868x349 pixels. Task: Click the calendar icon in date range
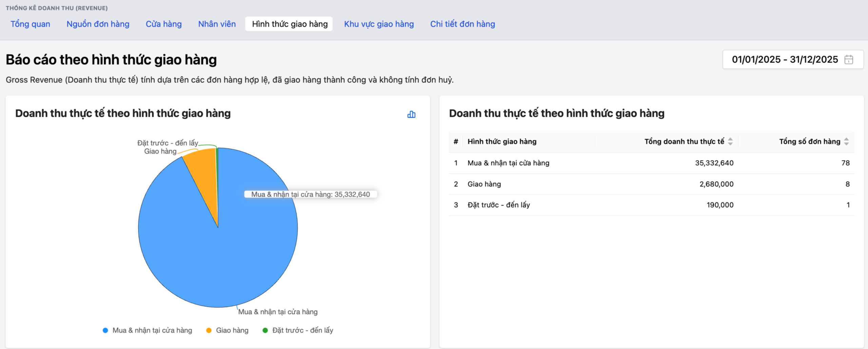[x=849, y=60]
